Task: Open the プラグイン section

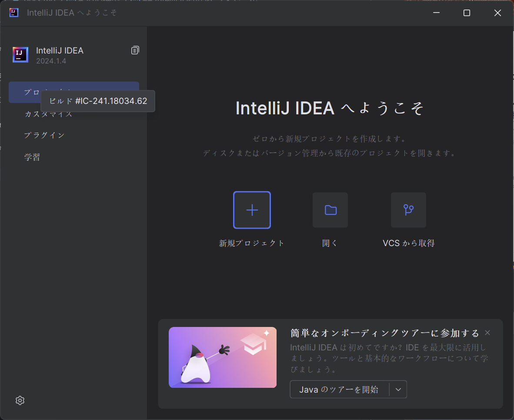Action: coord(45,135)
